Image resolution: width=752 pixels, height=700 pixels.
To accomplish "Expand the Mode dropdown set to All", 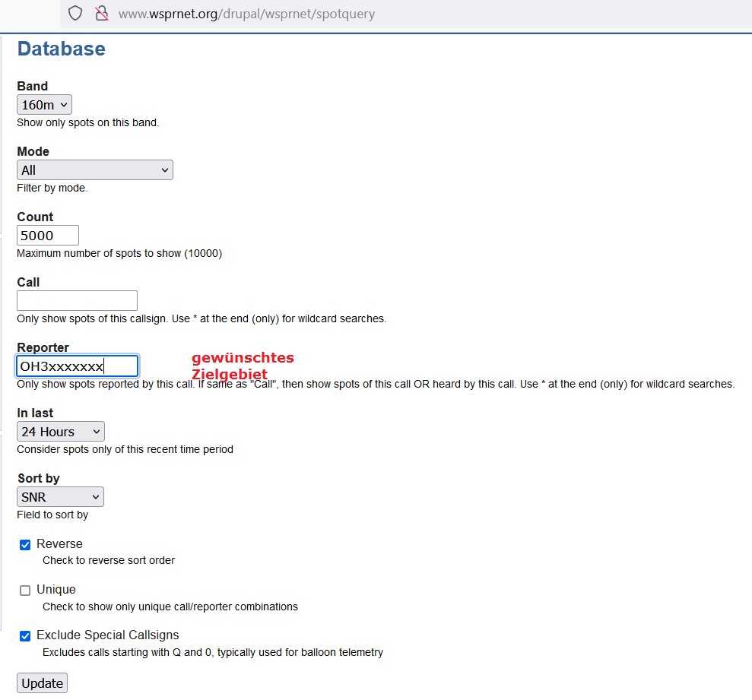I will click(x=94, y=170).
